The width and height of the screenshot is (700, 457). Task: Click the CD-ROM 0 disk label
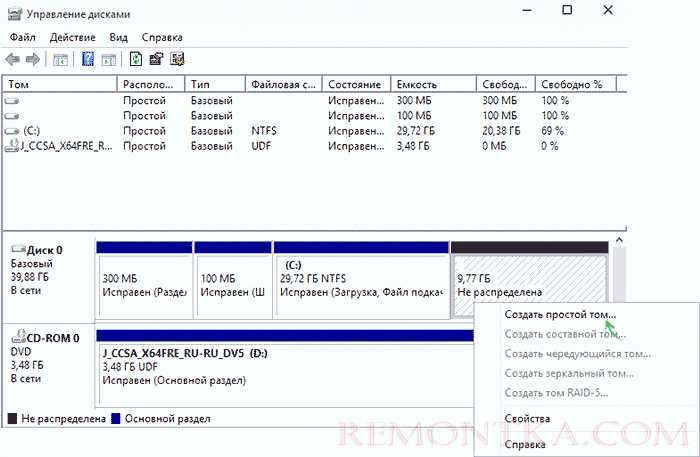(53, 338)
